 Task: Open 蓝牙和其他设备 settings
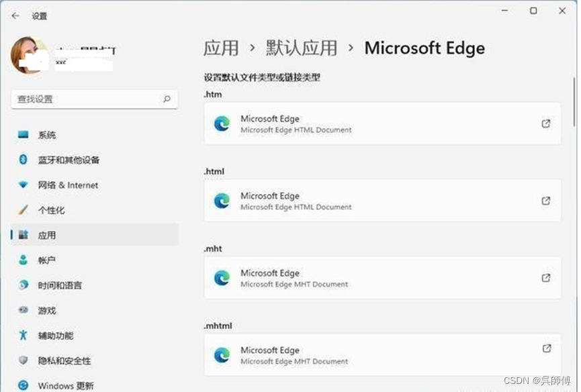[95, 160]
